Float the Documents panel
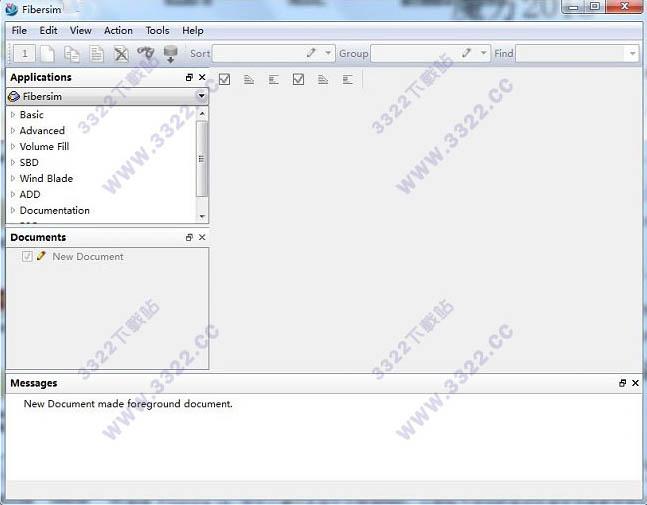The height and width of the screenshot is (505, 647). pyautogui.click(x=189, y=237)
